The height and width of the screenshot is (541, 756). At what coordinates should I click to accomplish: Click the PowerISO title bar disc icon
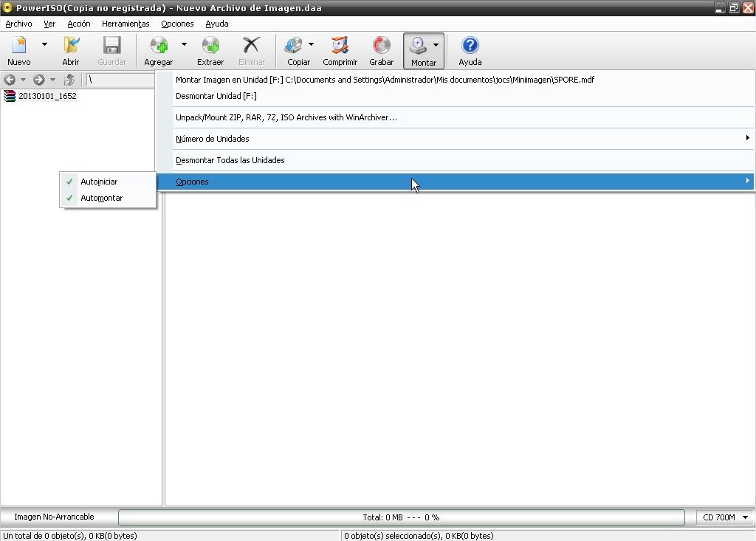[x=7, y=7]
